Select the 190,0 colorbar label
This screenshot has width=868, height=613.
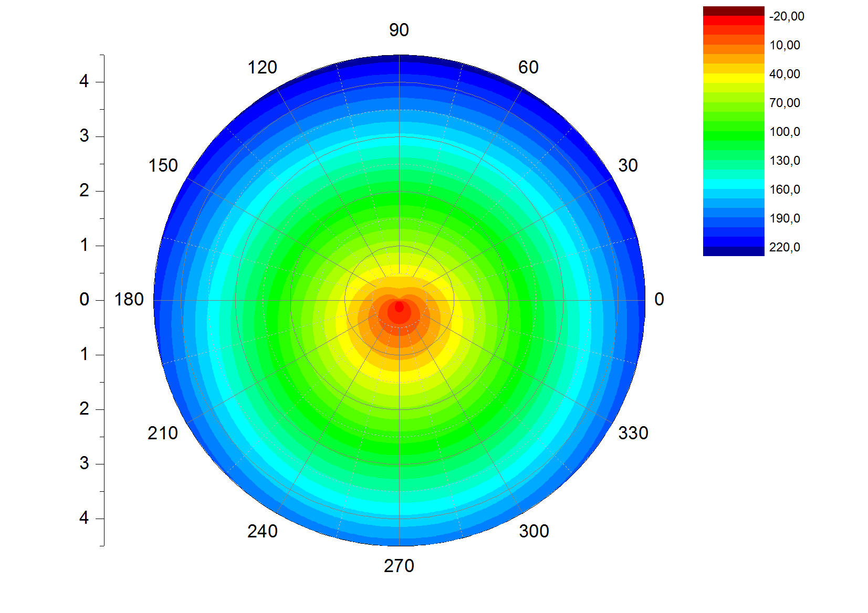(x=785, y=218)
